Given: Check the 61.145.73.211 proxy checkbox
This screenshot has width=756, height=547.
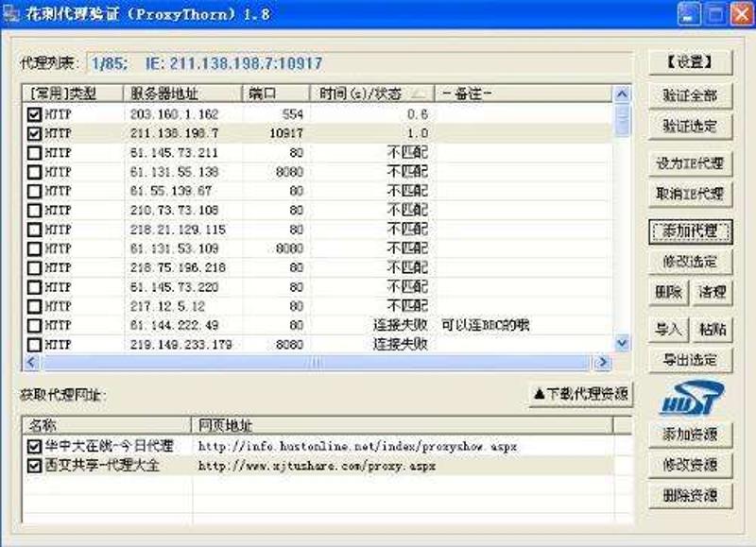Looking at the screenshot, I should tap(34, 153).
